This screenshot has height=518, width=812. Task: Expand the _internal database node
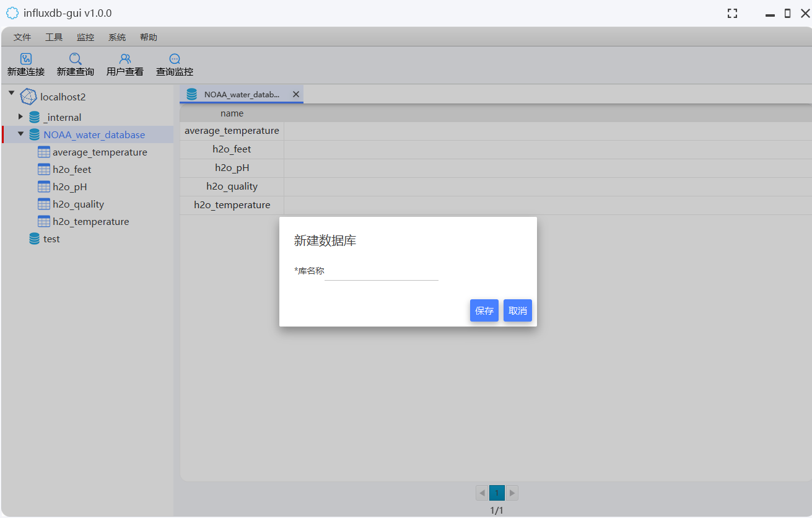click(20, 116)
